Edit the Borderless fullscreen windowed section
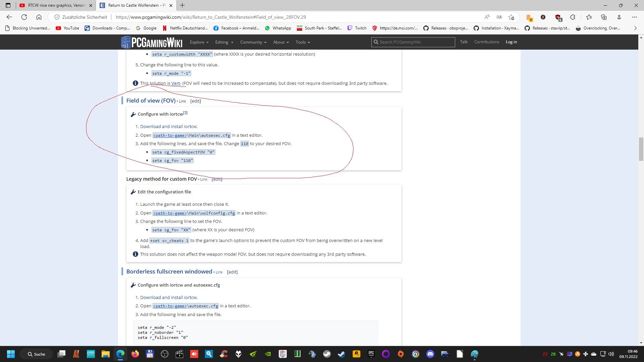Screen dimensions: 644x362 pos(232,272)
